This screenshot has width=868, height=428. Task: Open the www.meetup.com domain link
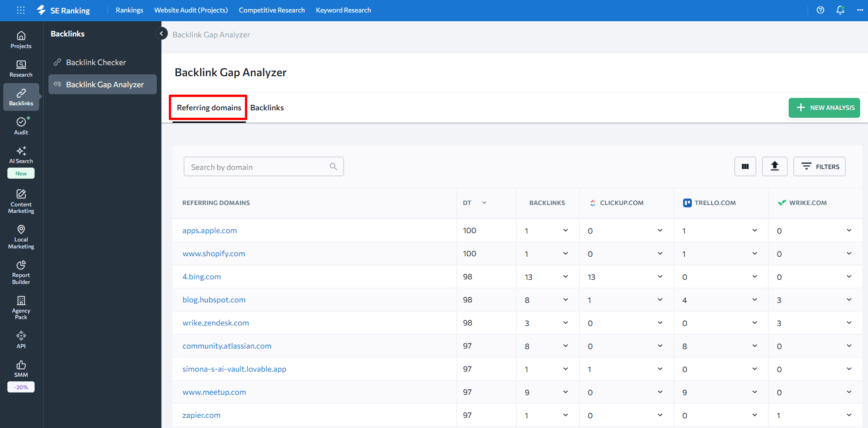click(214, 392)
